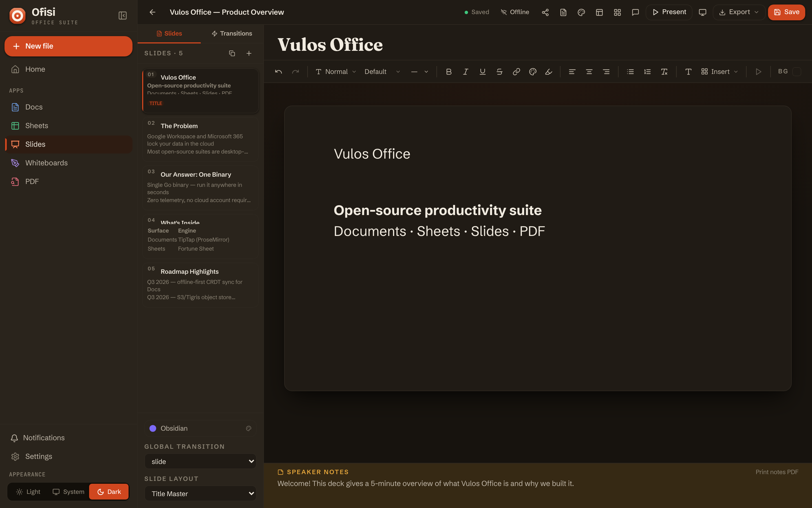Viewport: 812px width, 508px height.
Task: Select the Obsidian theme swatch
Action: pos(153,428)
